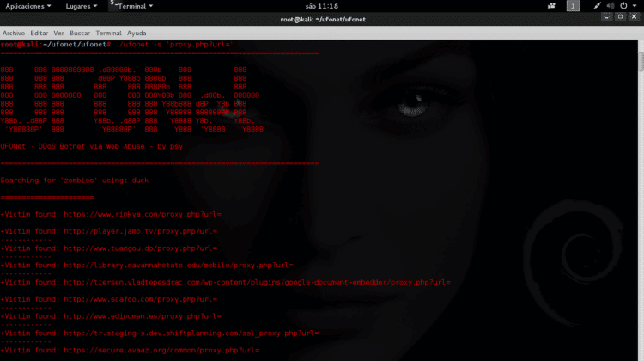Click the pen/recorder icon in system tray
Screen dimensions: 644x361
597,6
